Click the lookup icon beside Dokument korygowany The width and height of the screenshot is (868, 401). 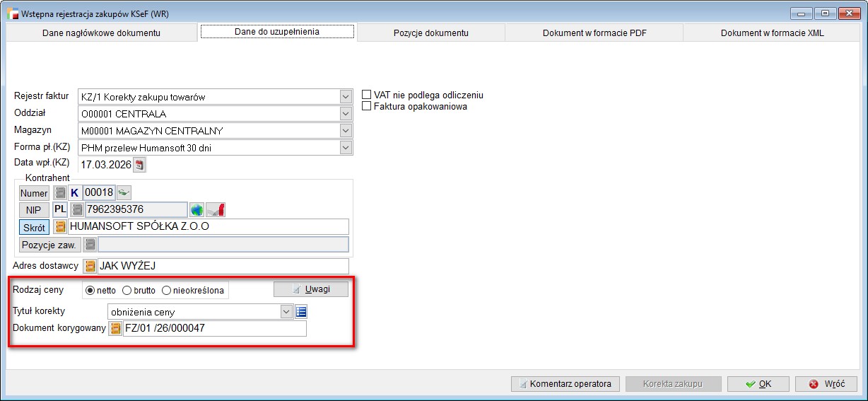point(115,329)
